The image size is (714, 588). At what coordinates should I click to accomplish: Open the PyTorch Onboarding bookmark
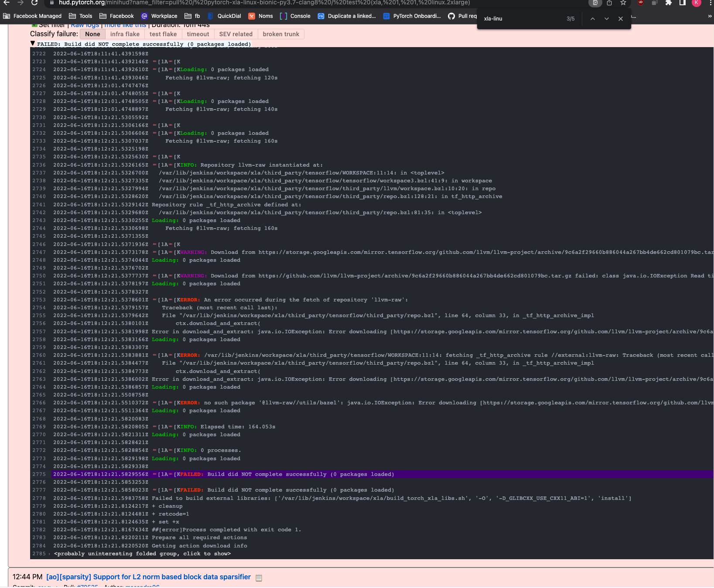coord(412,16)
